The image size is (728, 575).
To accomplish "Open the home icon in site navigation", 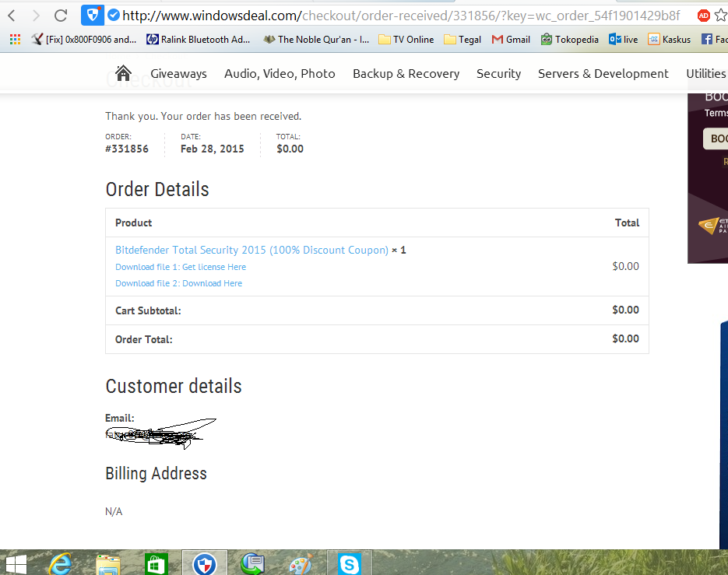I will pyautogui.click(x=124, y=73).
